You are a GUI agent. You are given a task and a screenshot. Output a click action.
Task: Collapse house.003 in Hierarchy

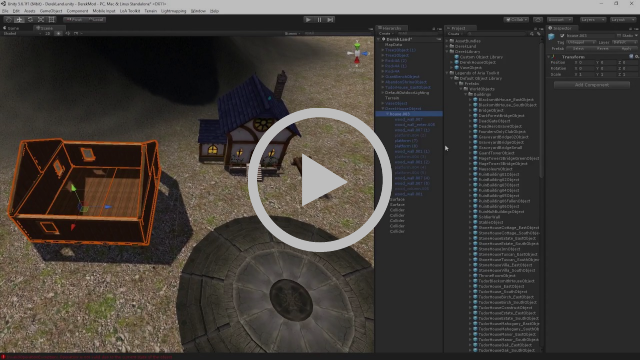tap(387, 114)
